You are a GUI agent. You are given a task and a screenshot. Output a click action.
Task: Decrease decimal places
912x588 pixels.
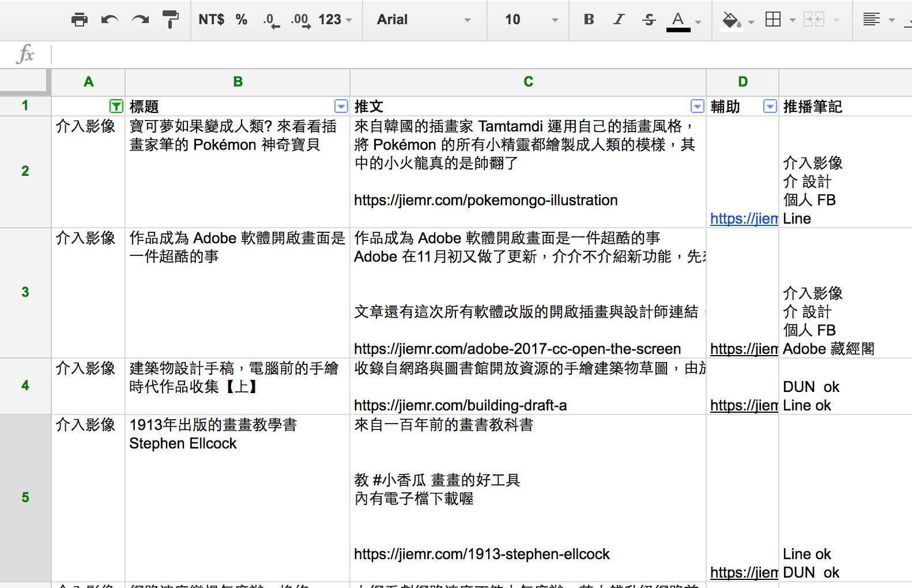tap(271, 20)
